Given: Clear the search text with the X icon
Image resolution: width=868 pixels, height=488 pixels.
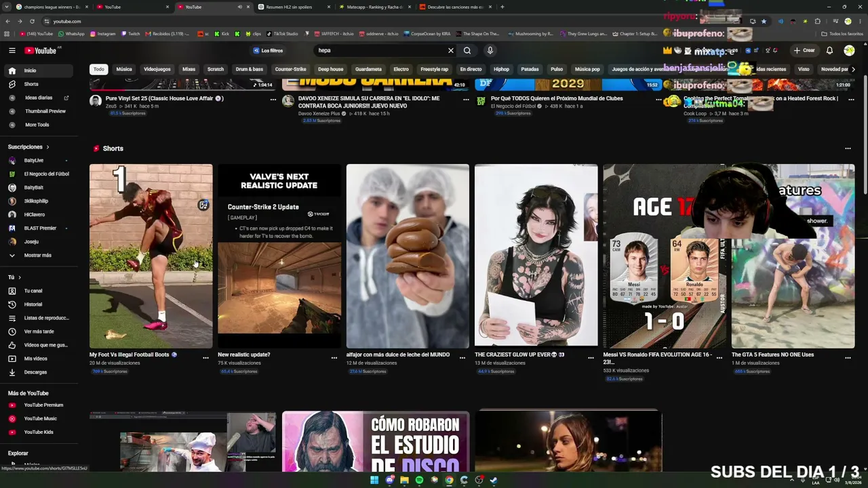Looking at the screenshot, I should 450,50.
